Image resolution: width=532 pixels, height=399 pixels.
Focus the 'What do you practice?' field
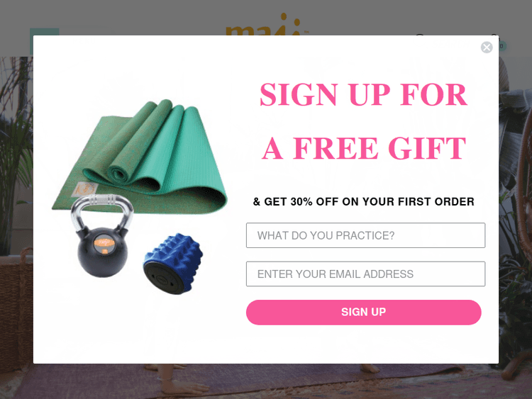click(x=365, y=235)
